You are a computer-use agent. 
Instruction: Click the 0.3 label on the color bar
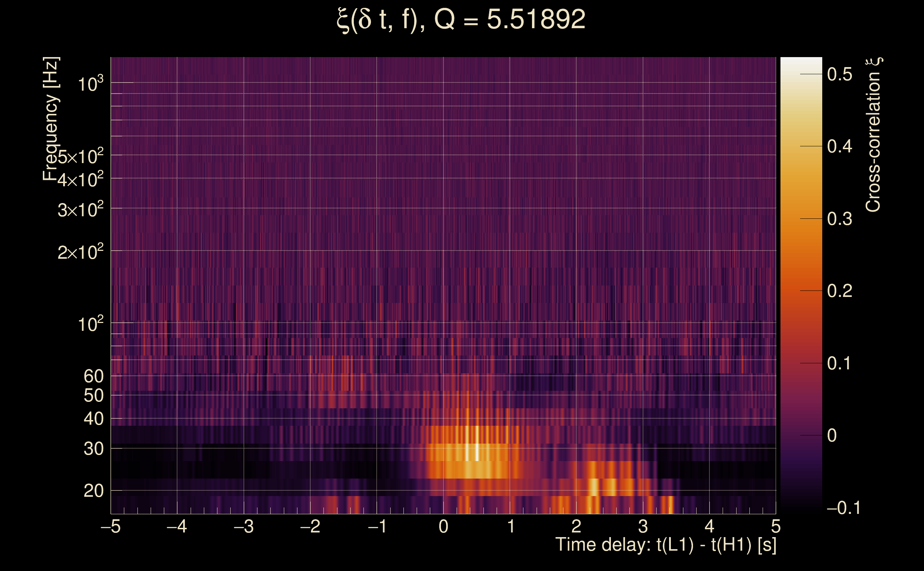[x=839, y=219]
